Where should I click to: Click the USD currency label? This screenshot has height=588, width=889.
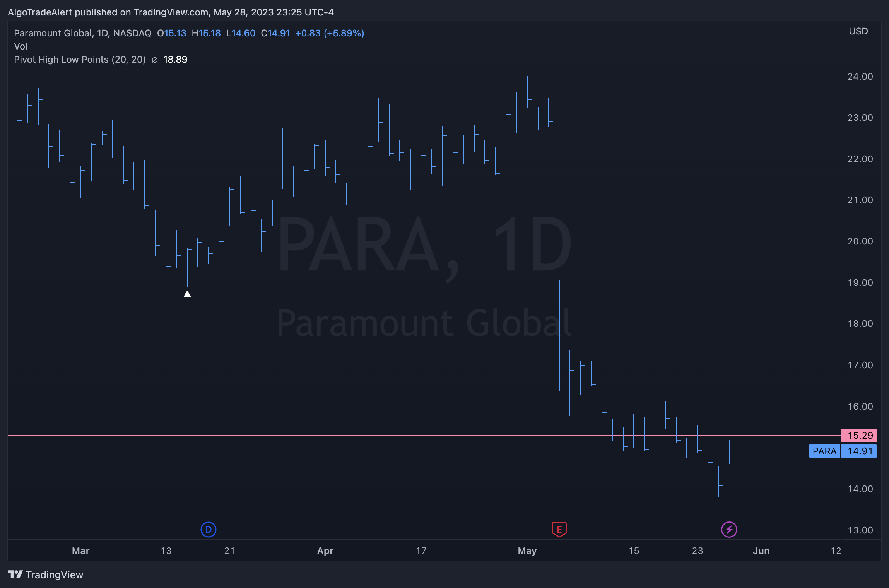858,31
